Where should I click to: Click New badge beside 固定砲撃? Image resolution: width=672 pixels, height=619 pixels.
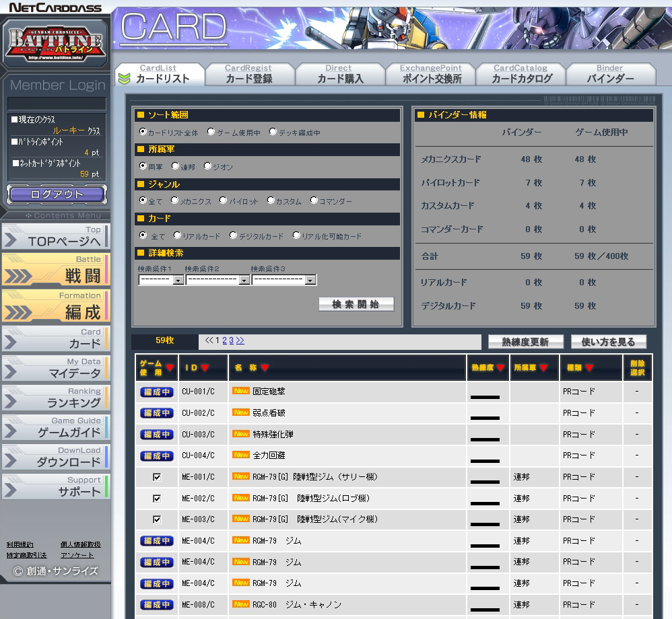click(241, 391)
